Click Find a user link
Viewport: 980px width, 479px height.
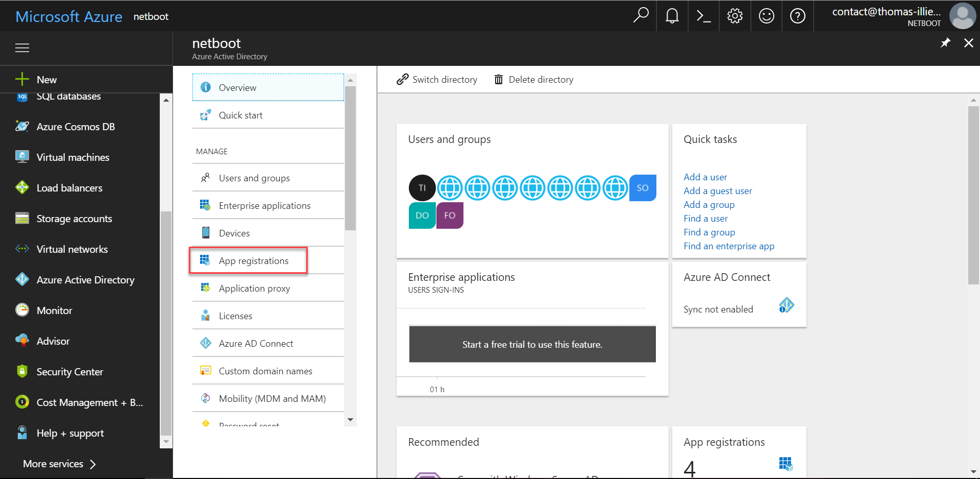[706, 219]
